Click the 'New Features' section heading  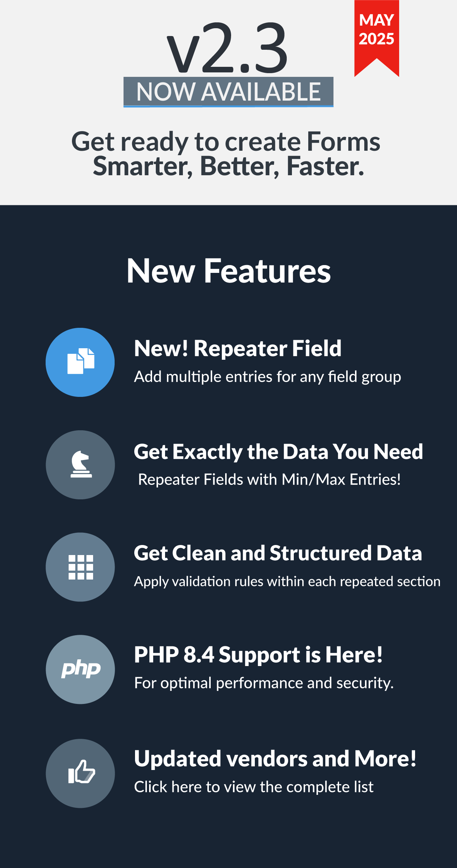[228, 271]
